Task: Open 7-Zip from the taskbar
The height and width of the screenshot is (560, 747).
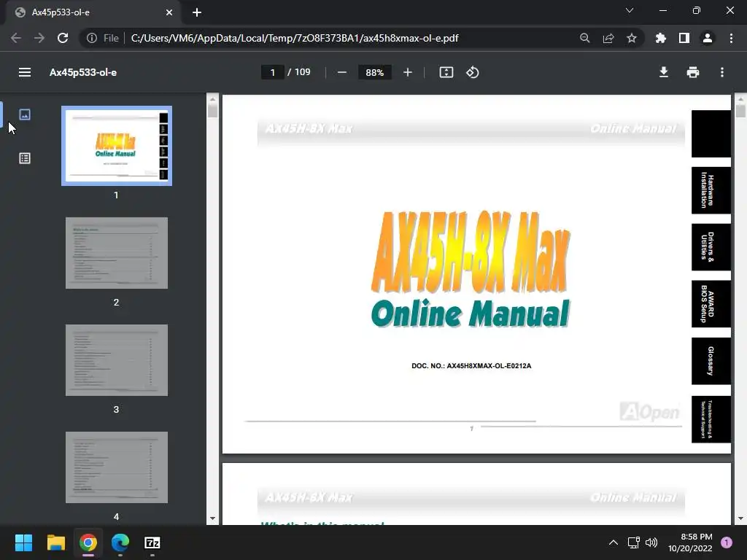Action: pyautogui.click(x=152, y=542)
